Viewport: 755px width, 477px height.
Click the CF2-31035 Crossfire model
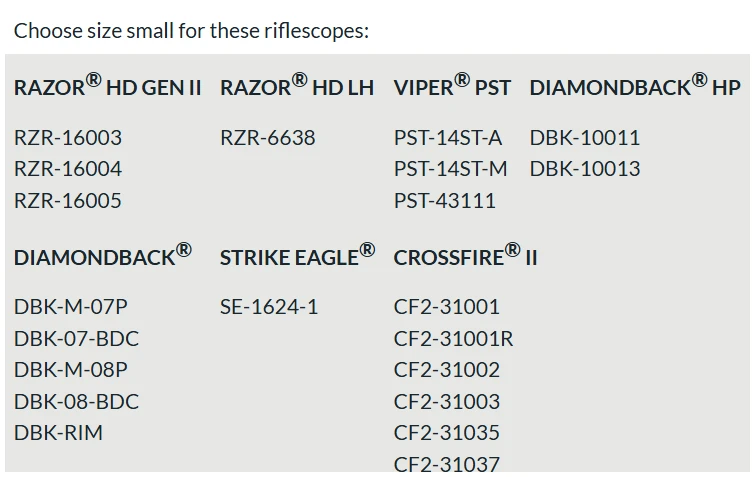tap(446, 433)
